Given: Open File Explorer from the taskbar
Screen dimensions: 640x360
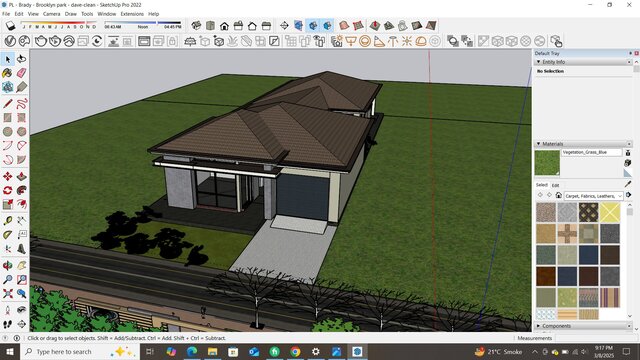Looking at the screenshot, I should pos(212,351).
